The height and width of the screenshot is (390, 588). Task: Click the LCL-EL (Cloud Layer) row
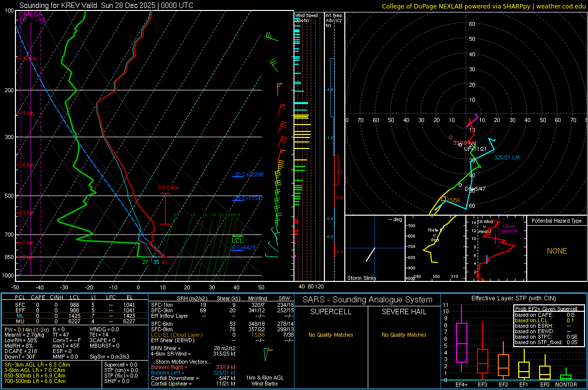(222, 335)
